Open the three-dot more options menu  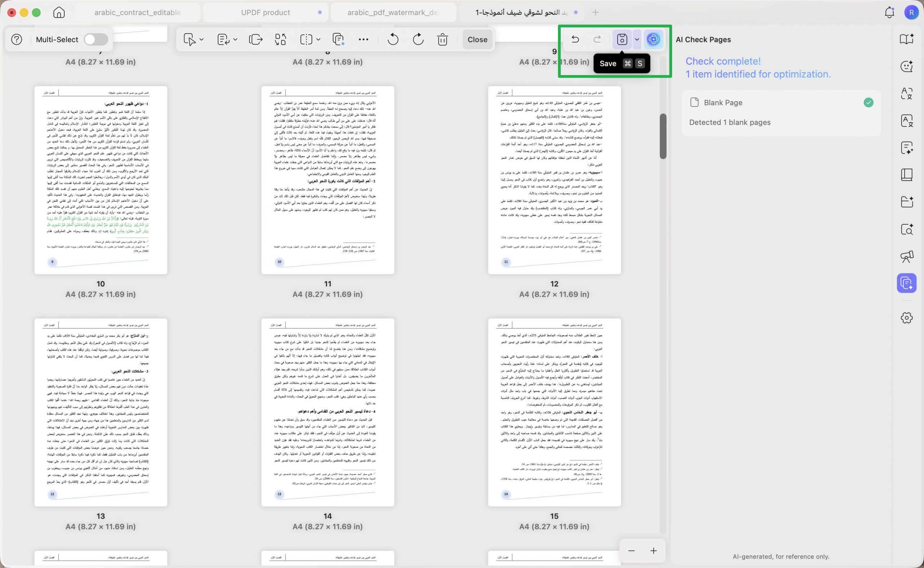[x=363, y=39]
